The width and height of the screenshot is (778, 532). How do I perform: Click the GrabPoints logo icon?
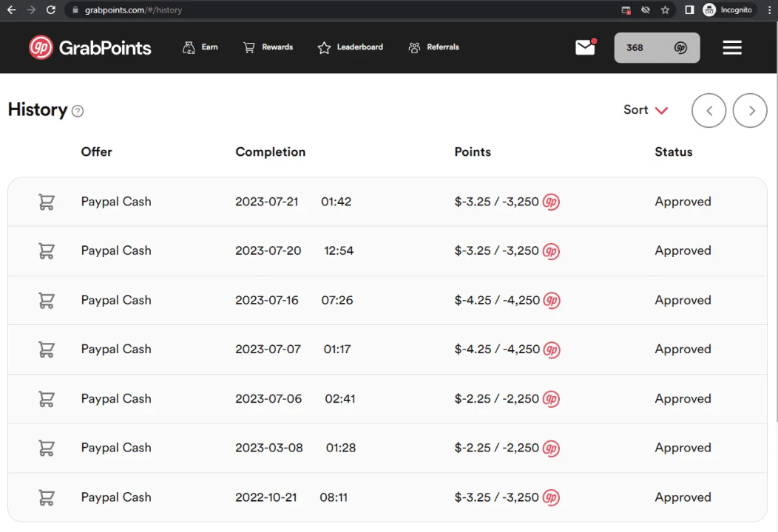coord(40,47)
